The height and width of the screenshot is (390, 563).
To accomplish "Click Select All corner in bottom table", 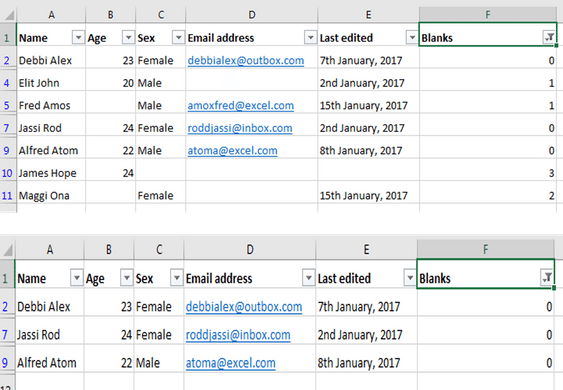I will 8,250.
